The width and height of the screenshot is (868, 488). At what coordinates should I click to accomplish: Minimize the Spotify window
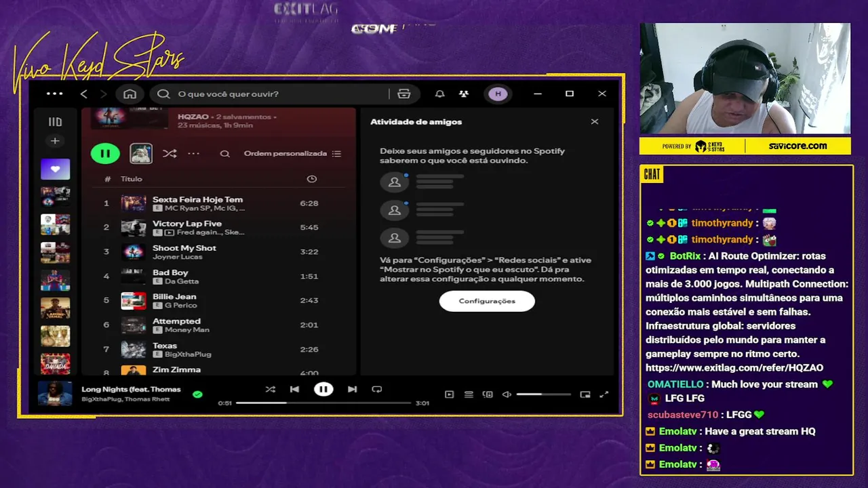(x=538, y=94)
